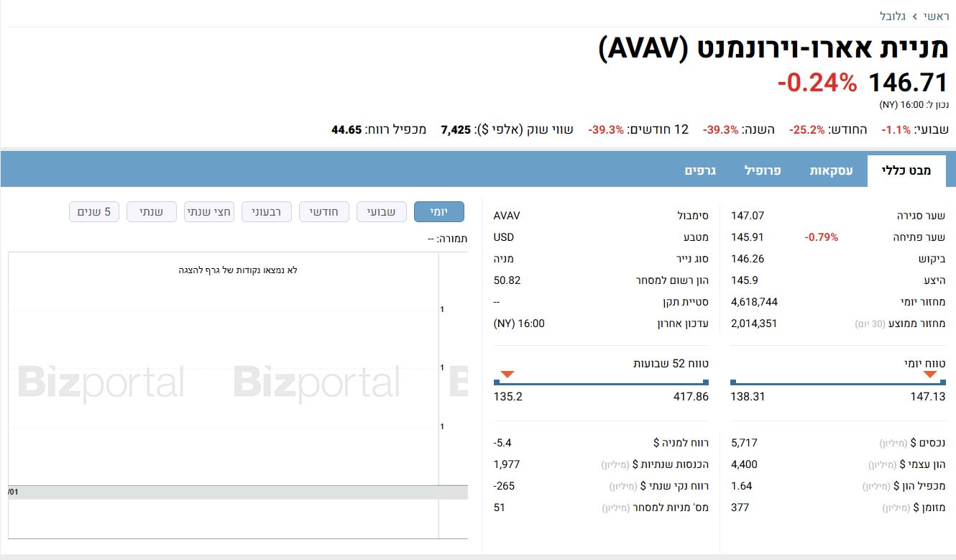This screenshot has height=560, width=956.
Task: Click the מחזור יומי value 4,618,744
Action: (x=754, y=302)
